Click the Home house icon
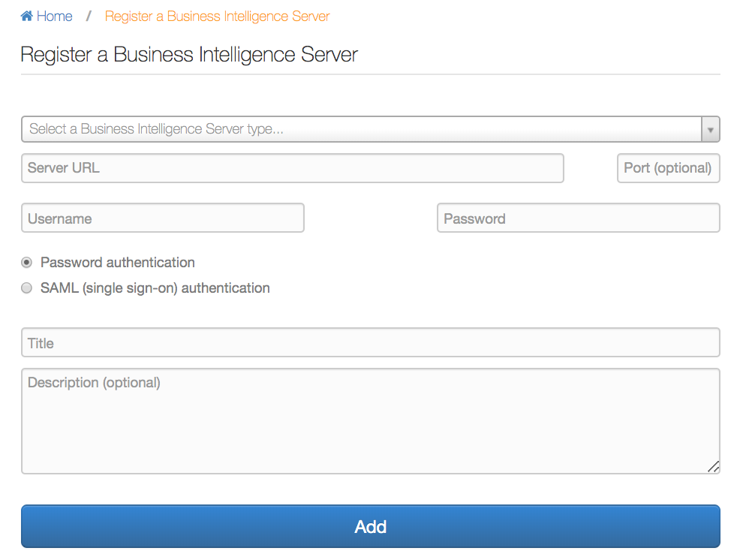 (26, 16)
